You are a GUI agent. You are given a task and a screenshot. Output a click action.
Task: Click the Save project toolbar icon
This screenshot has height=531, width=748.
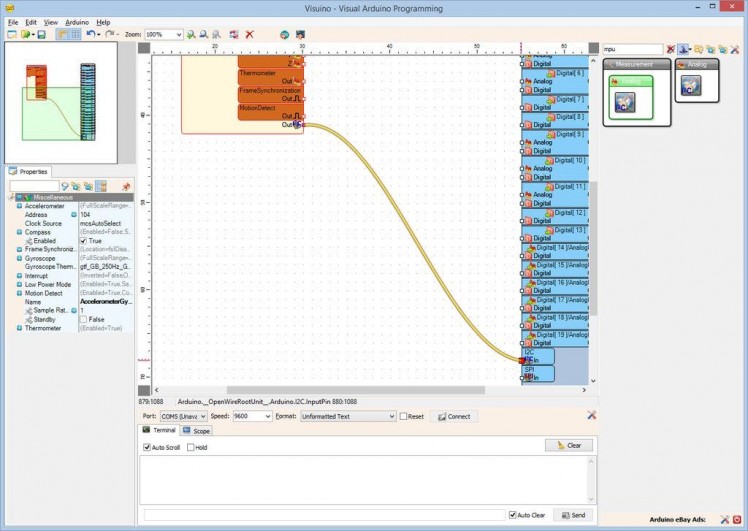pyautogui.click(x=41, y=34)
